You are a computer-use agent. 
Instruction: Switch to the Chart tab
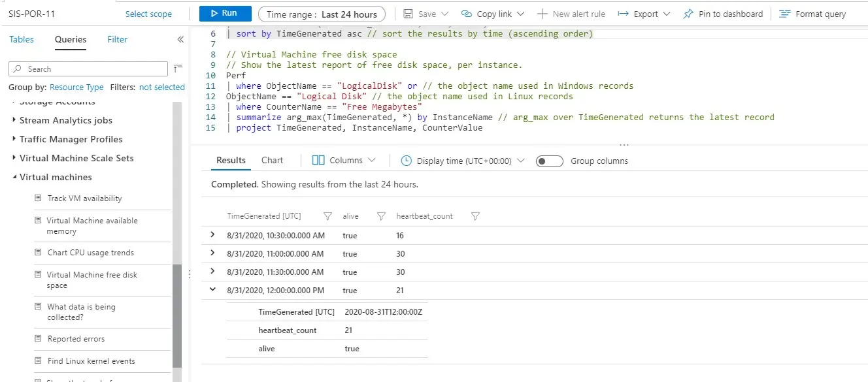(x=272, y=161)
